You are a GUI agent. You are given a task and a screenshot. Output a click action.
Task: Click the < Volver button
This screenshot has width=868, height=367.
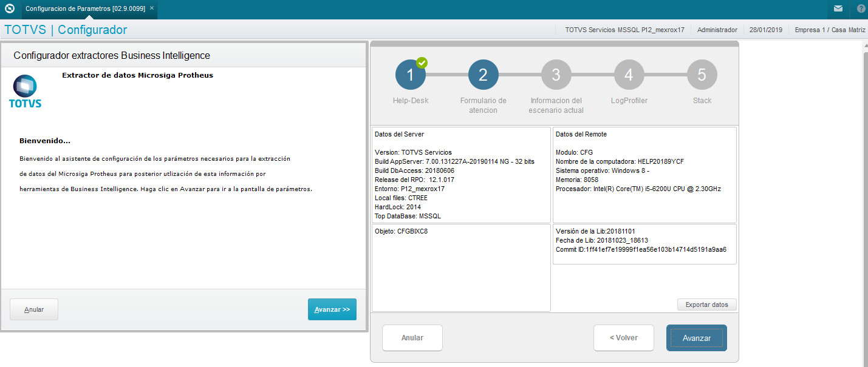coord(624,338)
